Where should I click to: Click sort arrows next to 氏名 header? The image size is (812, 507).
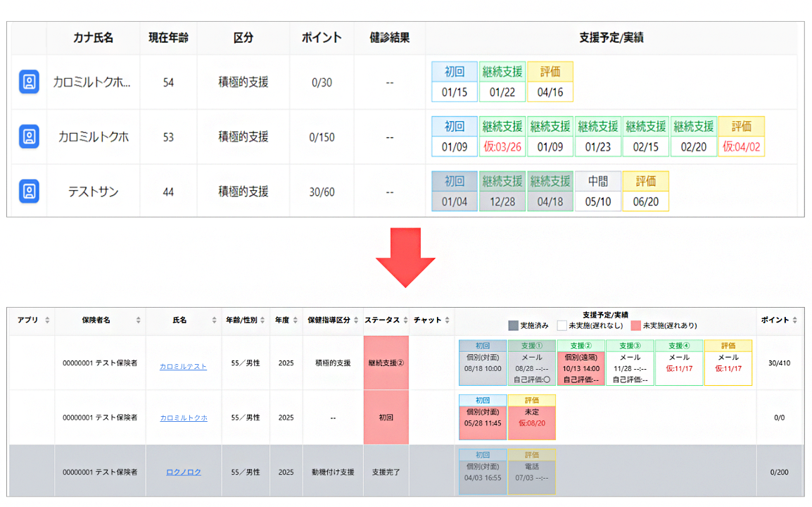click(214, 320)
